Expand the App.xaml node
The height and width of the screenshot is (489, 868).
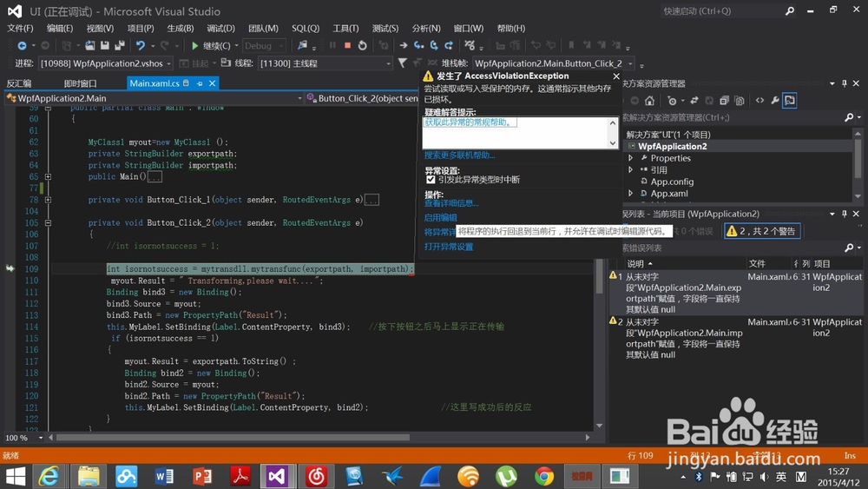pyautogui.click(x=630, y=194)
